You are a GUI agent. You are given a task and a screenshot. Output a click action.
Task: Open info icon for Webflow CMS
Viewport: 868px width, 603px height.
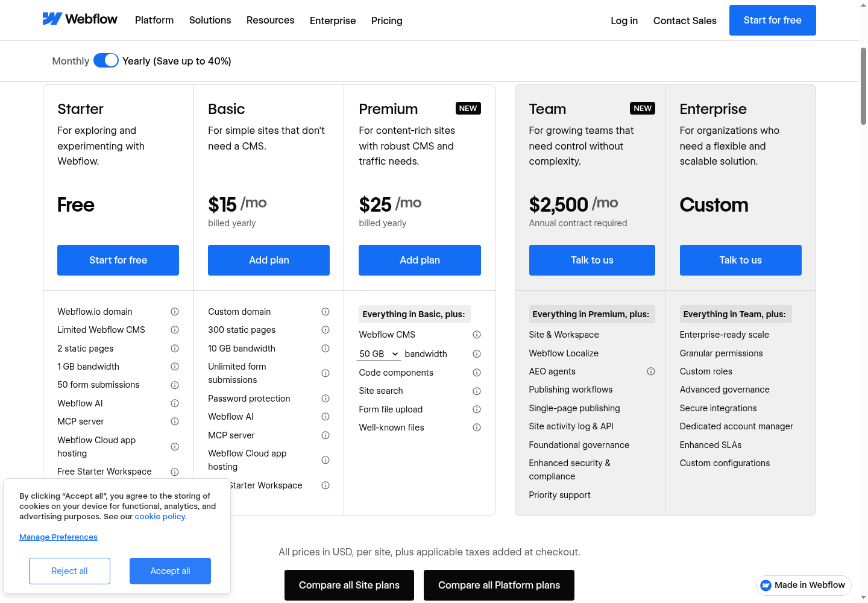477,335
